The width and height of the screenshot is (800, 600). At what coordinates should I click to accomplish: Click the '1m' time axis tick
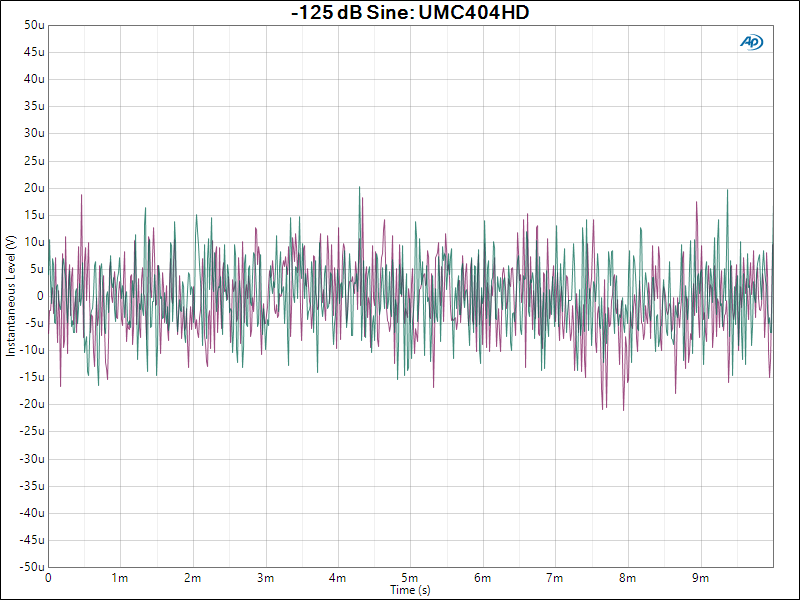coord(120,578)
